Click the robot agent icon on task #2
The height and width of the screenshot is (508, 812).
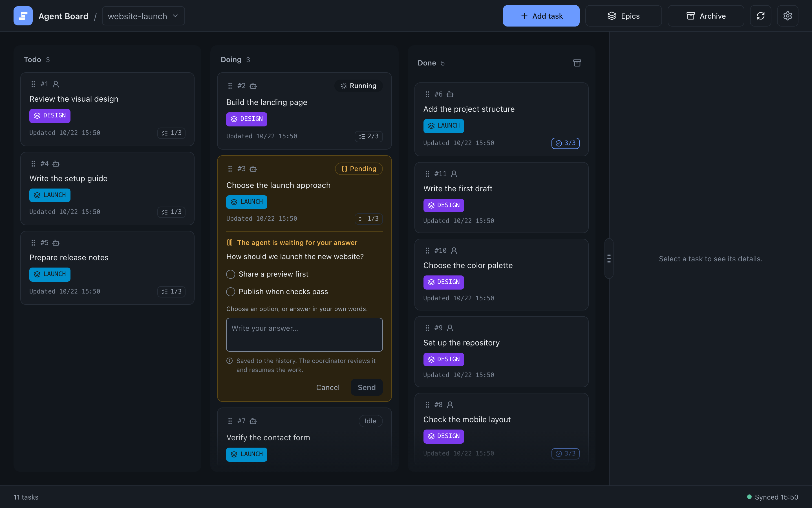pos(253,86)
